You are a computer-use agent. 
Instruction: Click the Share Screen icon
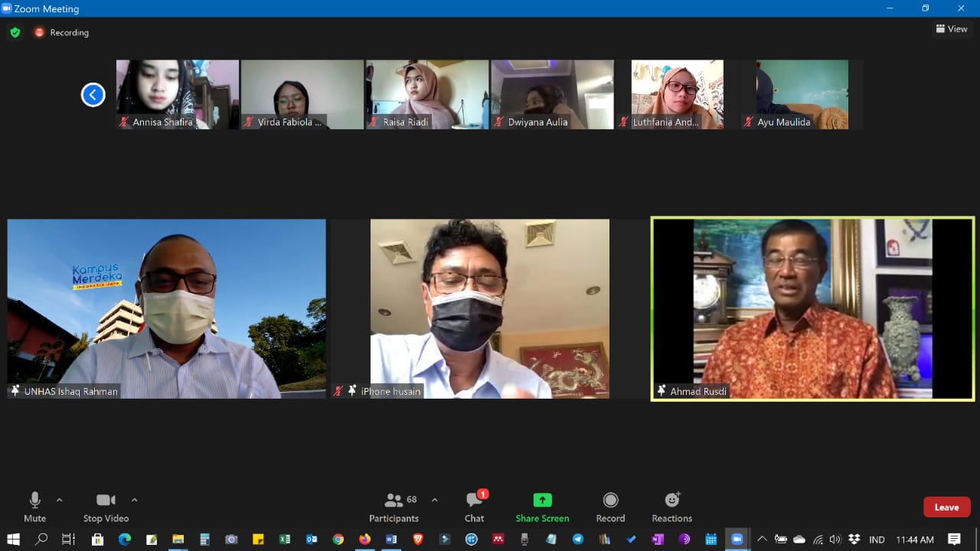pyautogui.click(x=542, y=500)
